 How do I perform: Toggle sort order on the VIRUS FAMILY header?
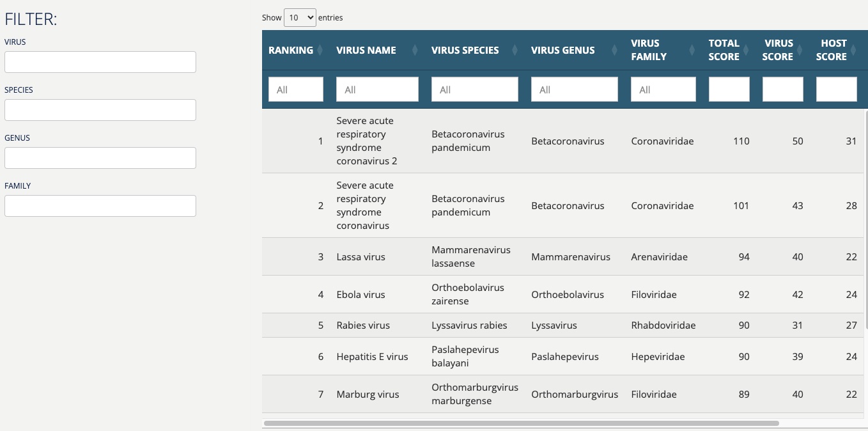649,50
